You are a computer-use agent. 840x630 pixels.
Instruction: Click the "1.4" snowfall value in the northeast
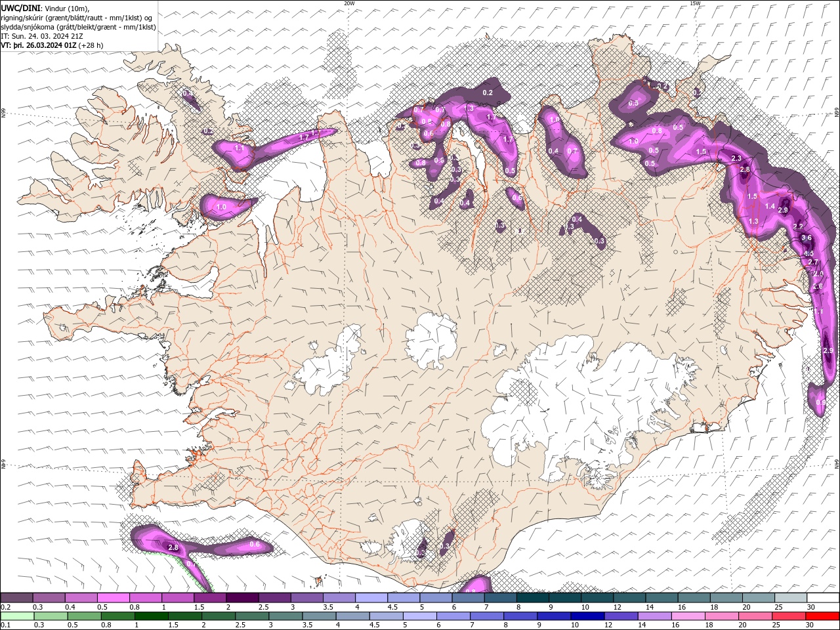tap(770, 206)
